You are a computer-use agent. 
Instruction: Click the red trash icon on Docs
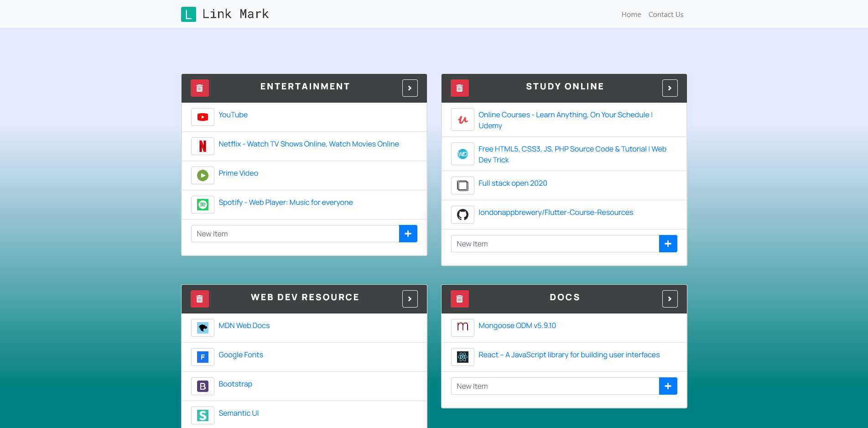(x=460, y=299)
